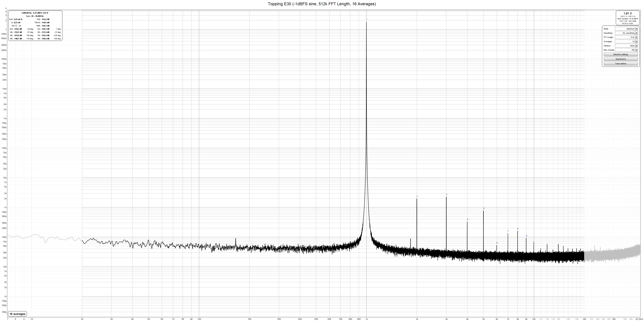
Task: Click the fundamental peak marker labeled 1
Action: tap(367, 19)
